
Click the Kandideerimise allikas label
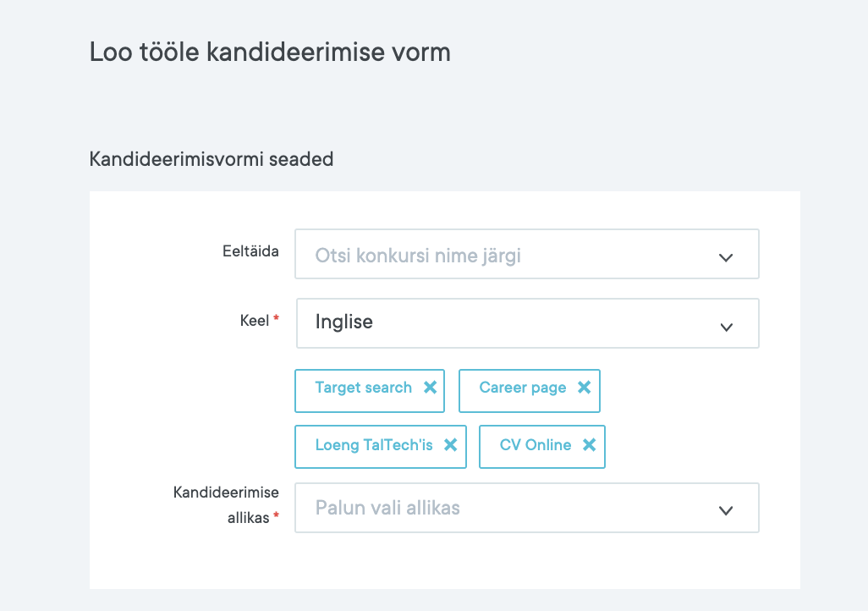[x=226, y=504]
